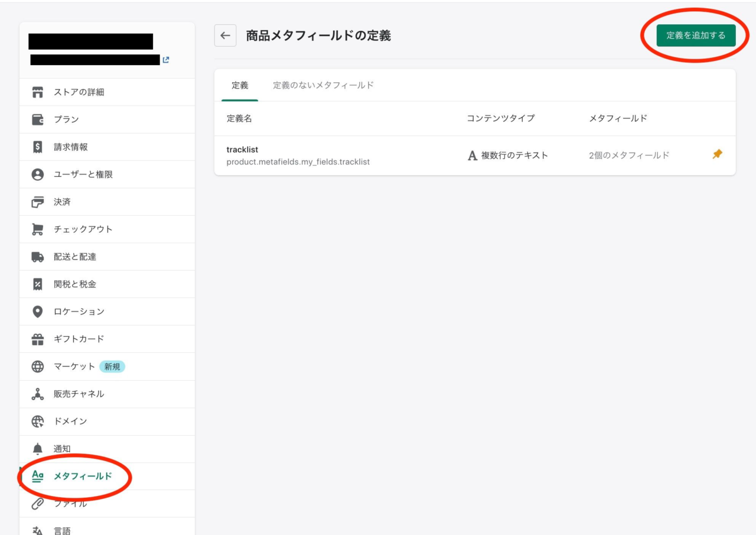The width and height of the screenshot is (756, 535).
Task: Click the 商品メタフィールドの定義 page title
Action: pyautogui.click(x=318, y=35)
